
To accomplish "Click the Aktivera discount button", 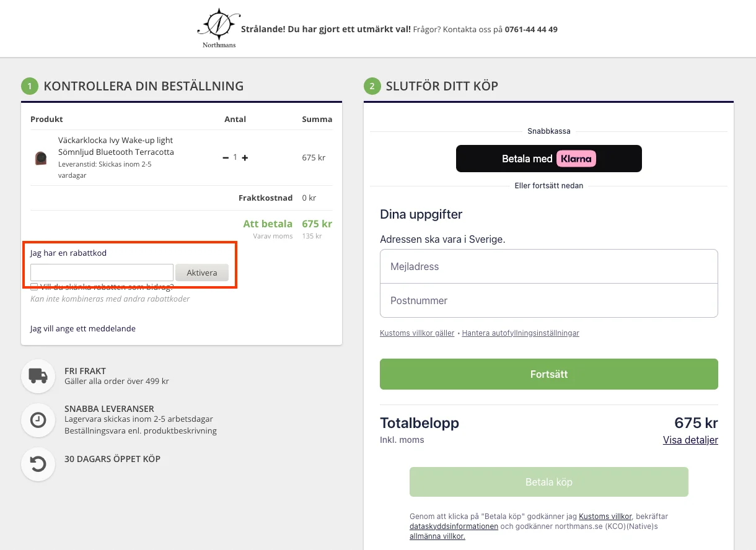I will click(202, 273).
